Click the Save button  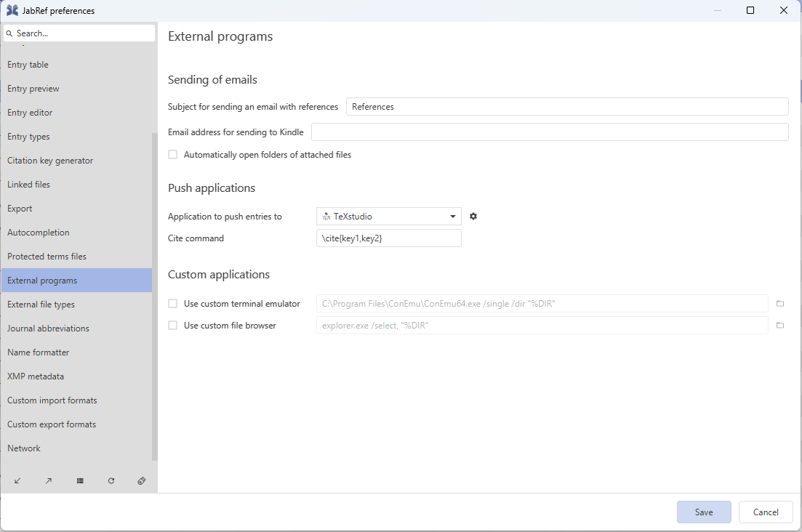(x=703, y=512)
